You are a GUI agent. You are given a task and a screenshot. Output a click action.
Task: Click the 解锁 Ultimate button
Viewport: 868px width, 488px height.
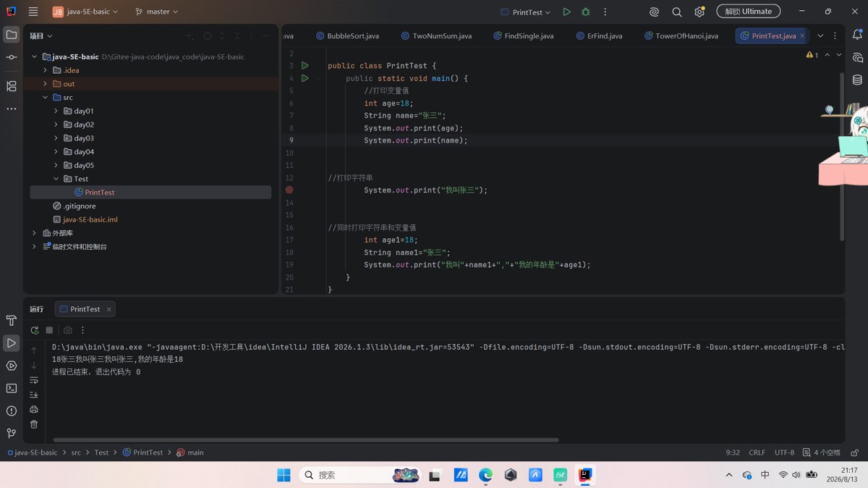(x=749, y=12)
